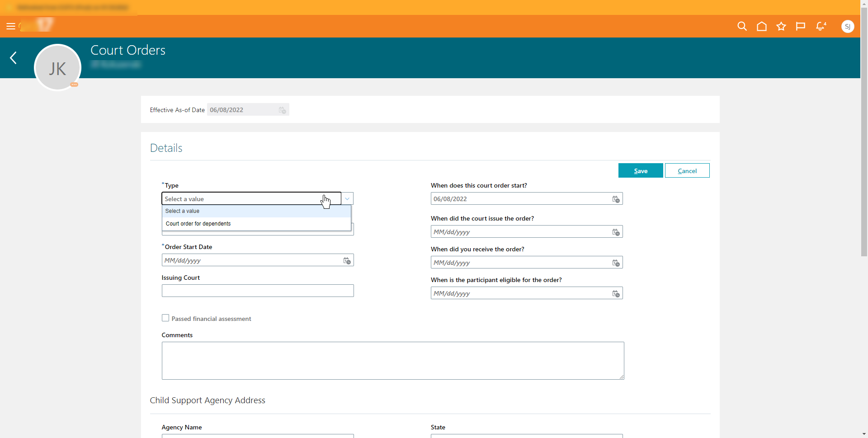Open the navigation hamburger menu
Screen dimensions: 868x438
[11, 26]
